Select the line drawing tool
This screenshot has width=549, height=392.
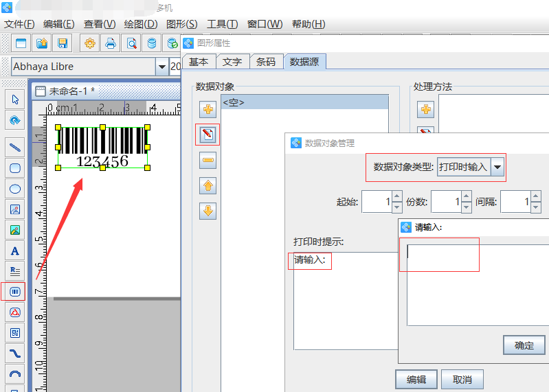coord(15,148)
